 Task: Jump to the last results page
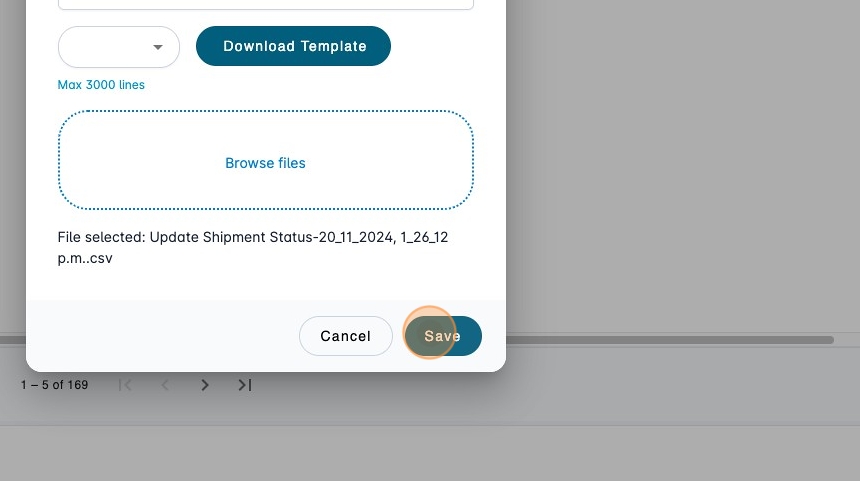pyautogui.click(x=244, y=385)
